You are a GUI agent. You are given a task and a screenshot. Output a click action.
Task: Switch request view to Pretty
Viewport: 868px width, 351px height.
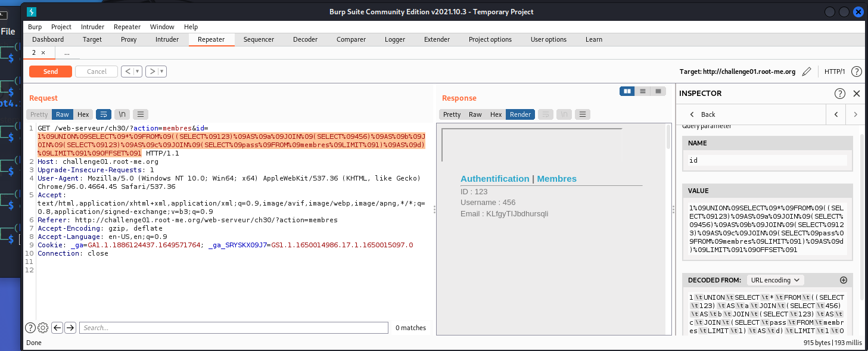click(x=39, y=114)
